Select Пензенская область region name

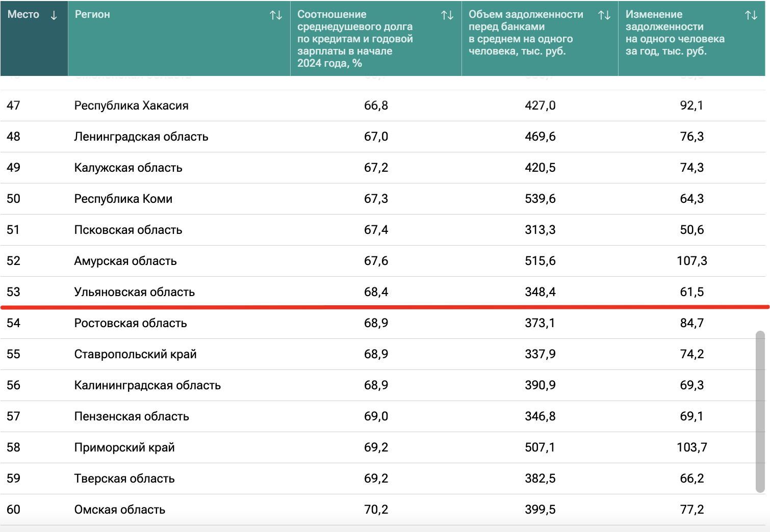click(x=132, y=416)
